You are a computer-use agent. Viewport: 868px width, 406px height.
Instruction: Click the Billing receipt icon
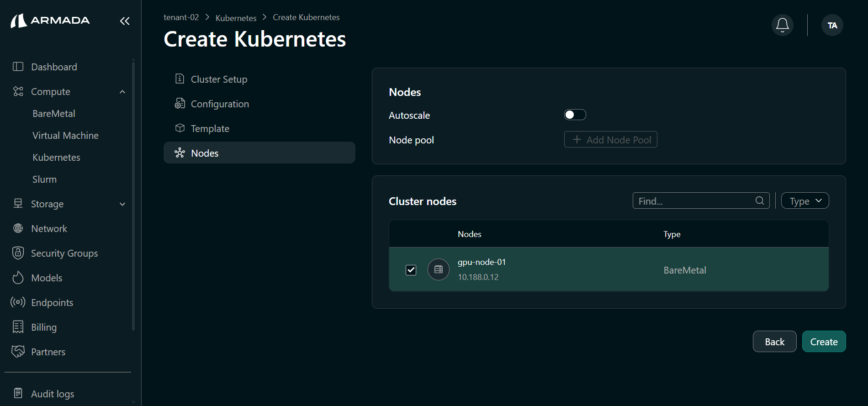18,327
